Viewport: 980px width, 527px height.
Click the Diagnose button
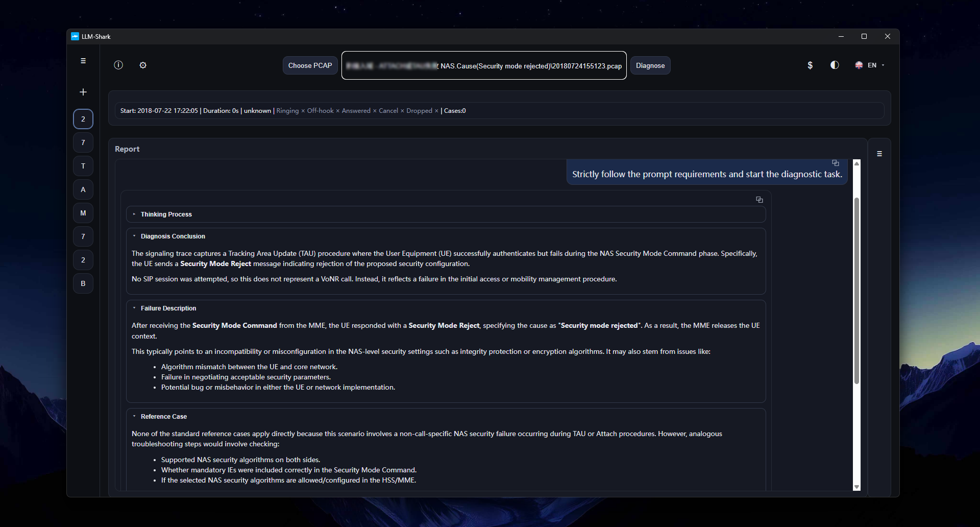point(650,65)
